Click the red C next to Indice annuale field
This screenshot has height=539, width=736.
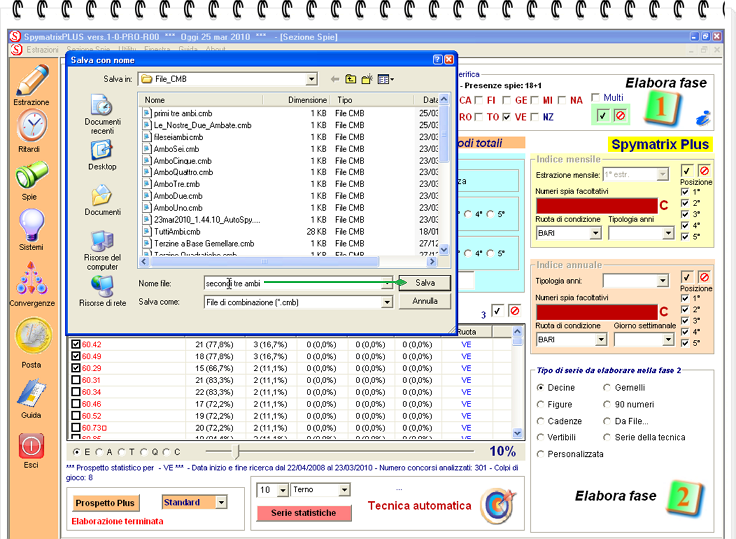click(664, 312)
